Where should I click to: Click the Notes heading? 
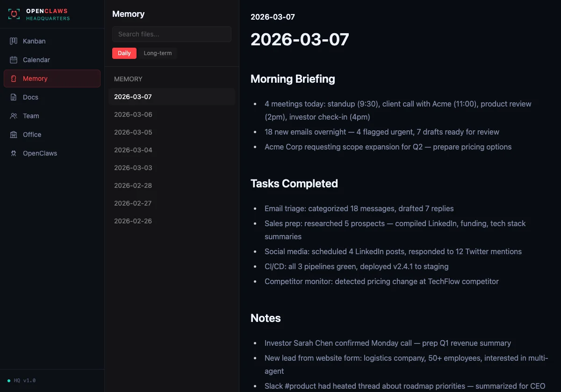(x=266, y=318)
